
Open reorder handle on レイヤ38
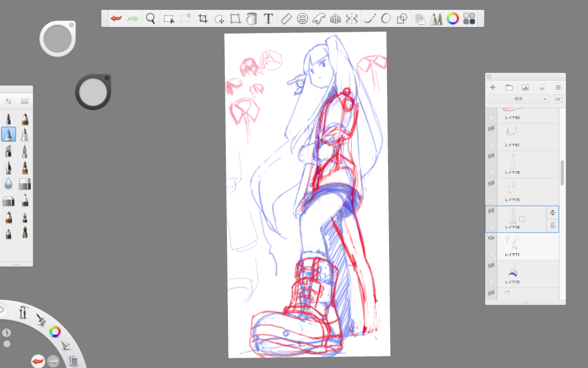point(553,212)
